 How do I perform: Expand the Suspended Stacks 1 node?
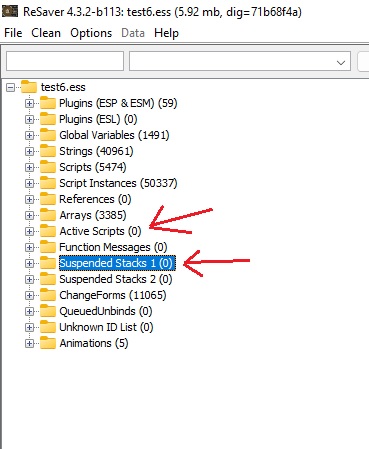click(x=29, y=264)
